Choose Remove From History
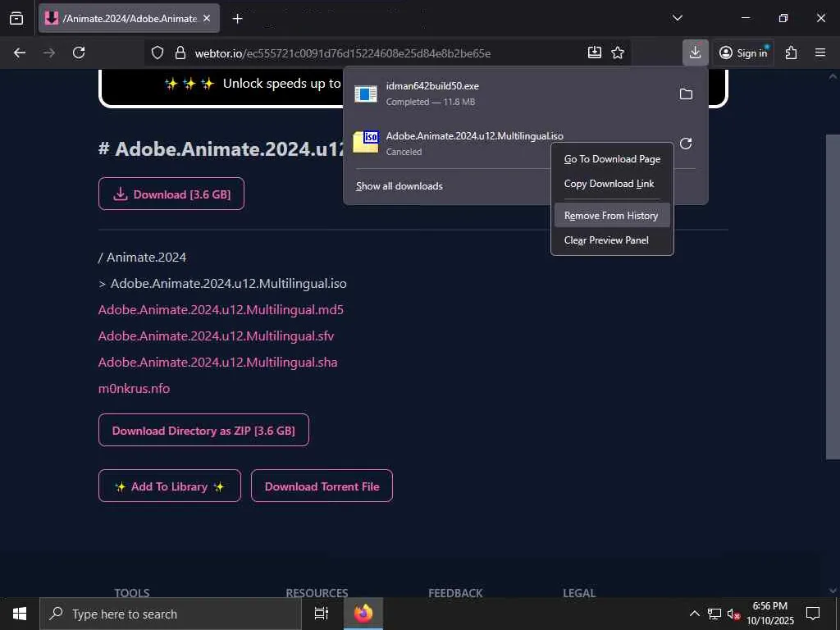The image size is (840, 630). (612, 216)
